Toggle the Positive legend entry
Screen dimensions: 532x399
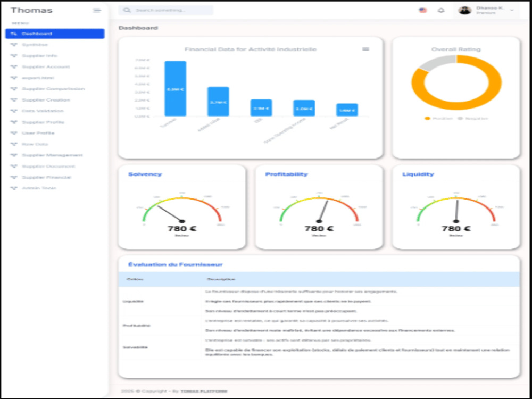[439, 119]
